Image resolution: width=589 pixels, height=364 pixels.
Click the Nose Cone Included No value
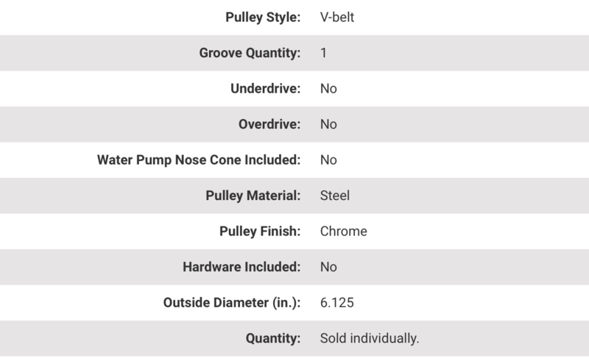click(328, 160)
